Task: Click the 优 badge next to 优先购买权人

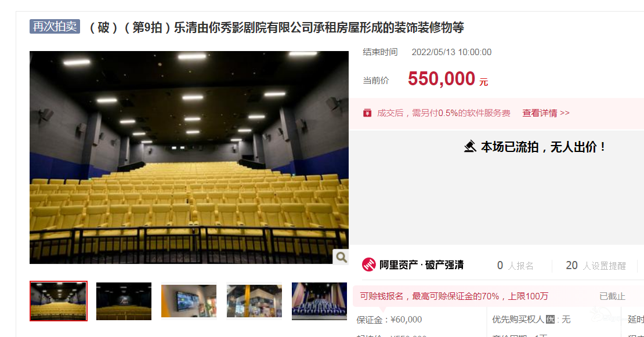Action: coord(551,320)
